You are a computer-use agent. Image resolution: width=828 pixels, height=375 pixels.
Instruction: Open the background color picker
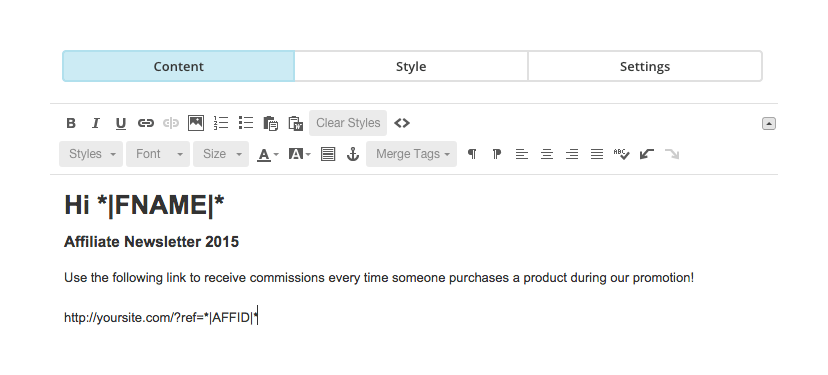[299, 154]
